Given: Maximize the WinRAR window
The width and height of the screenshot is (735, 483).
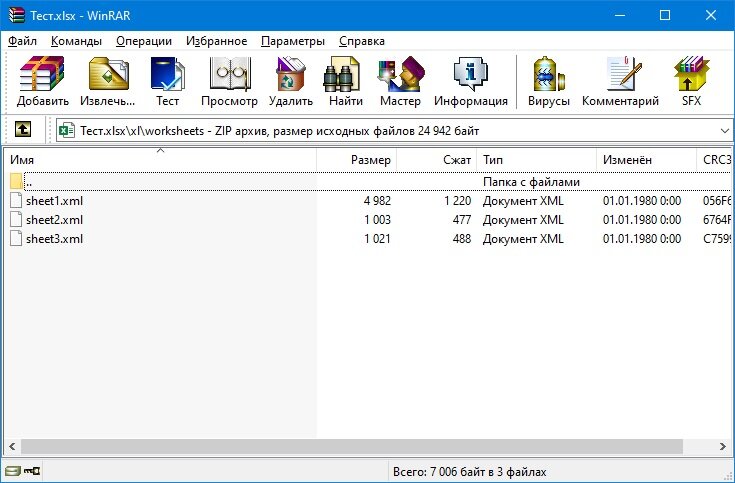Looking at the screenshot, I should point(665,15).
